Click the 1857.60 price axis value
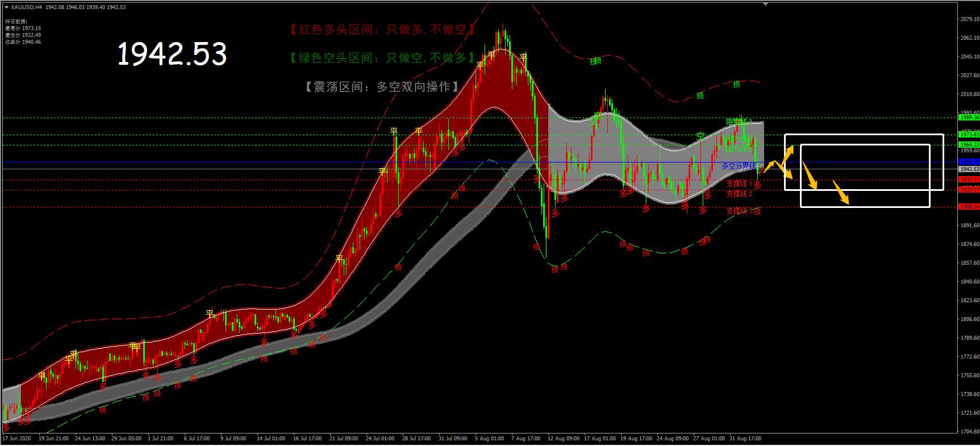The height and width of the screenshot is (446, 980). (970, 263)
